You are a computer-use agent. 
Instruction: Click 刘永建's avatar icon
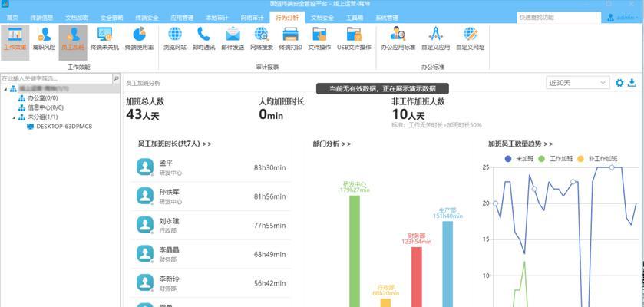(144, 225)
